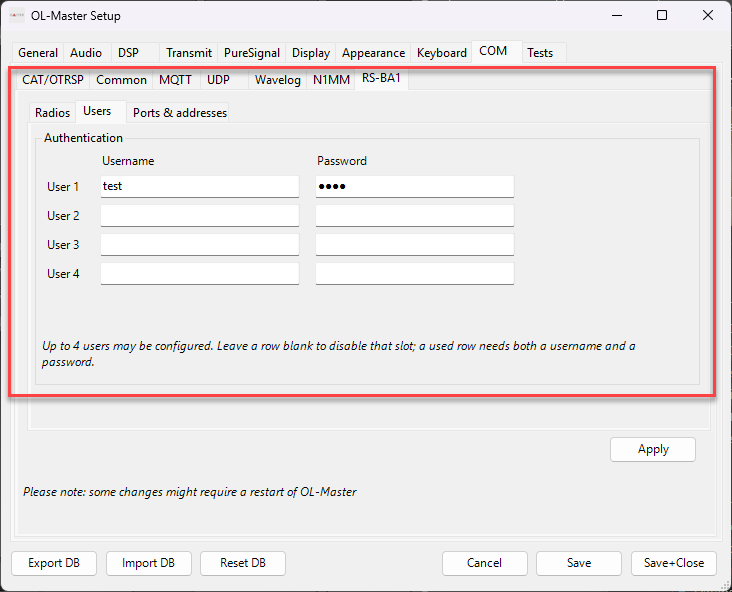Focus the User 2 password field

(415, 215)
